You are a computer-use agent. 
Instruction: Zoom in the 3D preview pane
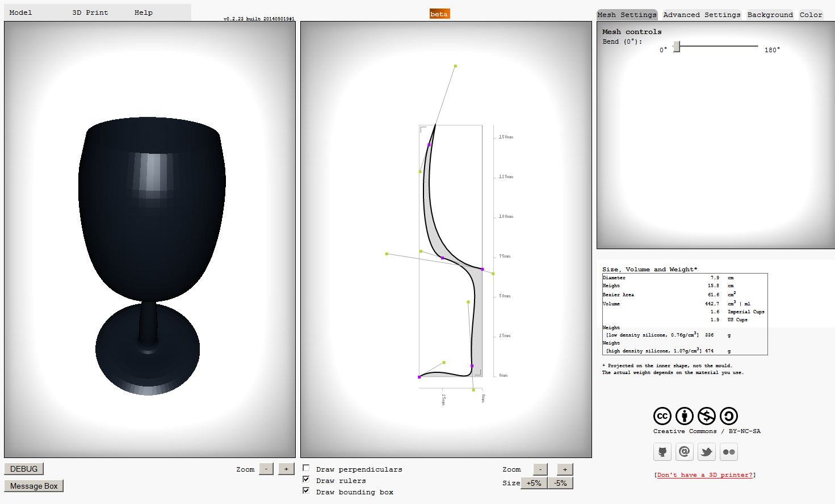coord(287,469)
